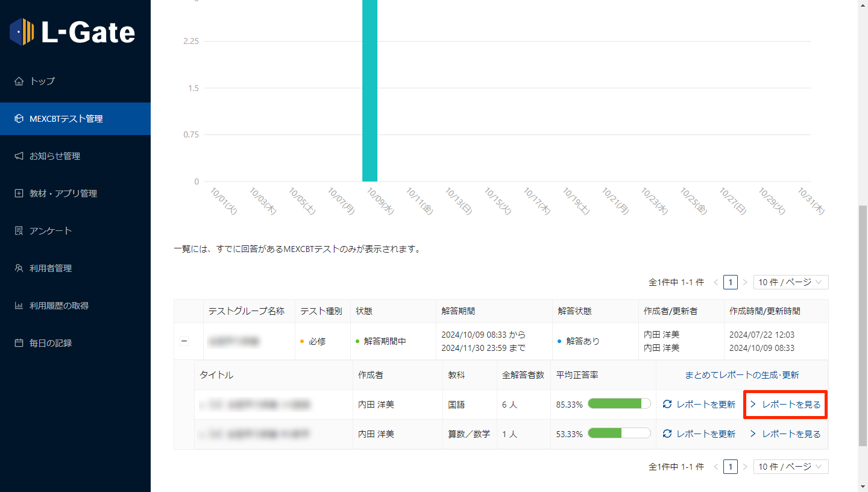
Task: Click the teal bar in the chart
Action: [x=370, y=90]
